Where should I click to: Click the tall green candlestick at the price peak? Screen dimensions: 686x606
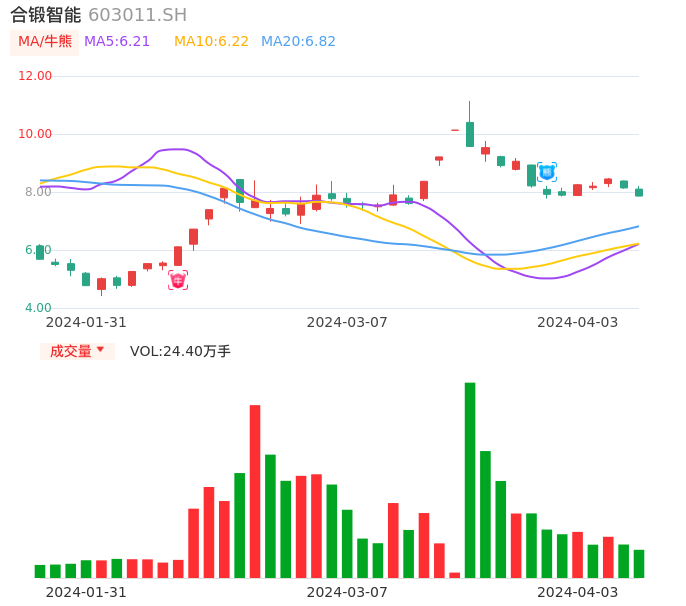coord(470,134)
